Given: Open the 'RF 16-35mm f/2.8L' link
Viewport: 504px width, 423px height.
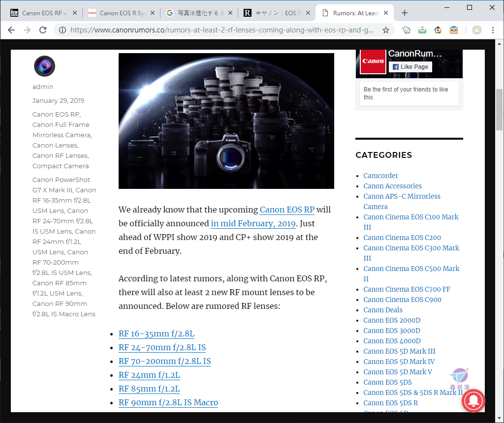Looking at the screenshot, I should click(x=157, y=333).
